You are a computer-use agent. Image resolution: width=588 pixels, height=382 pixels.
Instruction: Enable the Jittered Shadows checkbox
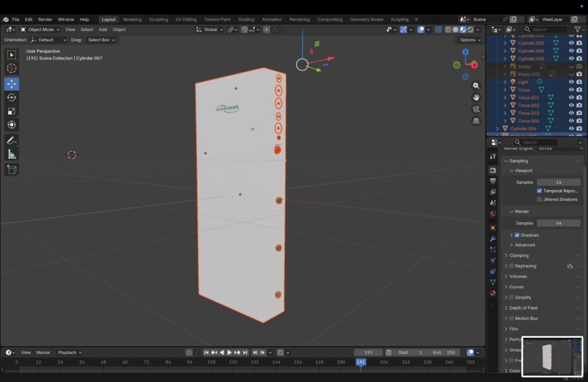click(539, 199)
